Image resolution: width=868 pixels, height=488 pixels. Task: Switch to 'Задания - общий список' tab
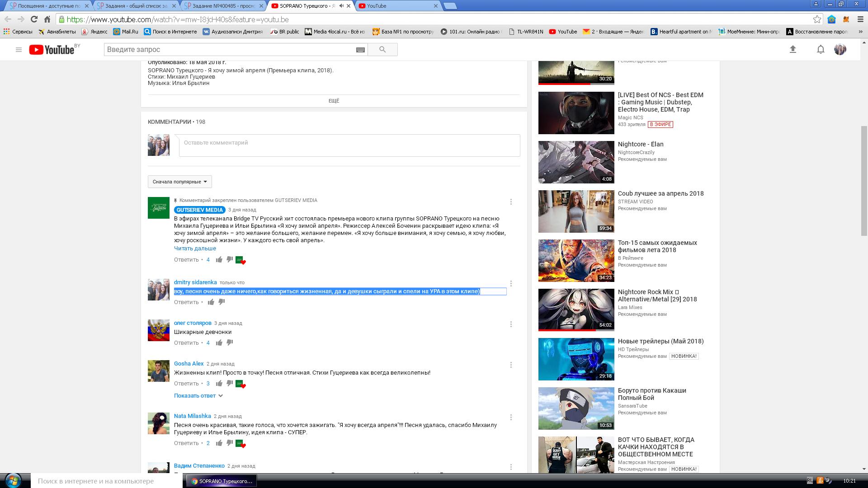(x=136, y=6)
